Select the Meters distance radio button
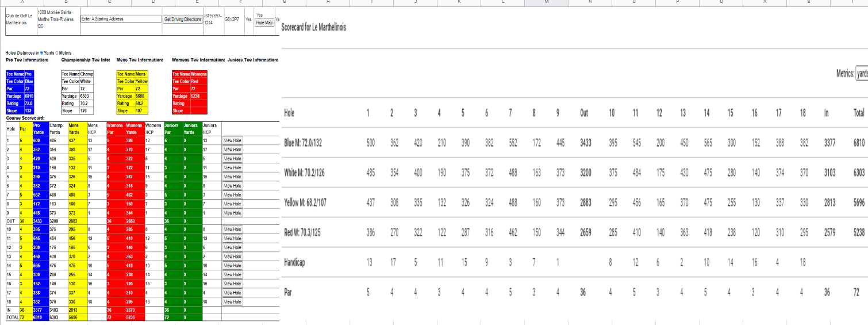The image size is (868, 325). (x=57, y=53)
